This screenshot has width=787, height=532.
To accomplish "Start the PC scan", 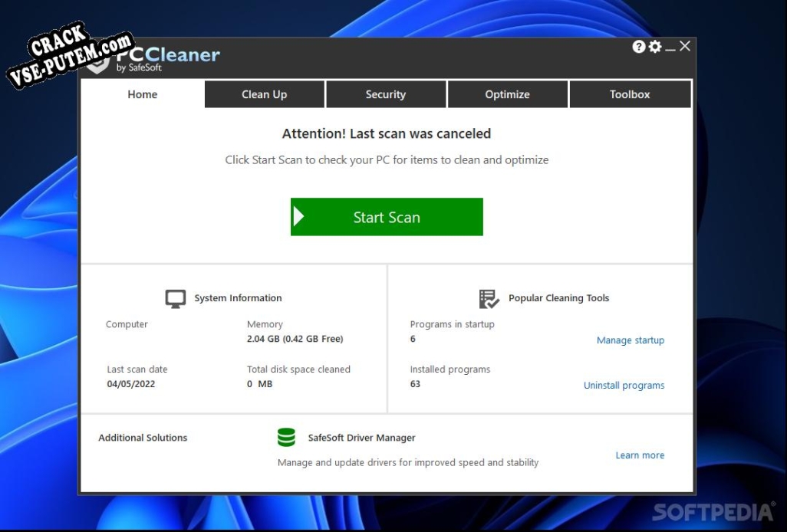I will pos(387,217).
